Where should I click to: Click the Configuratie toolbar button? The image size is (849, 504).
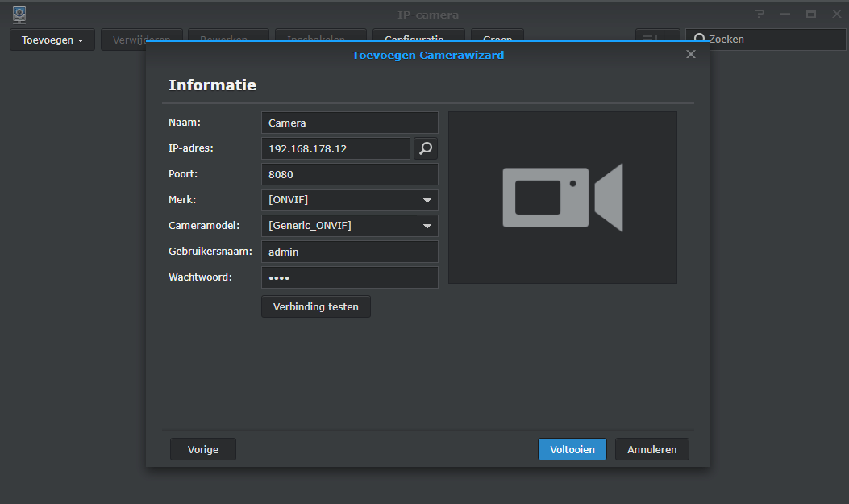pyautogui.click(x=418, y=36)
